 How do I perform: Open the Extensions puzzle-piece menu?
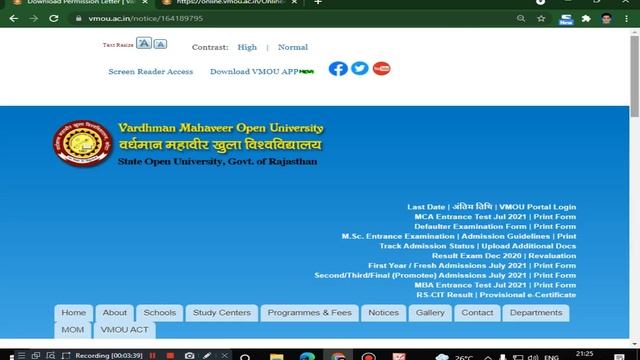tap(586, 19)
